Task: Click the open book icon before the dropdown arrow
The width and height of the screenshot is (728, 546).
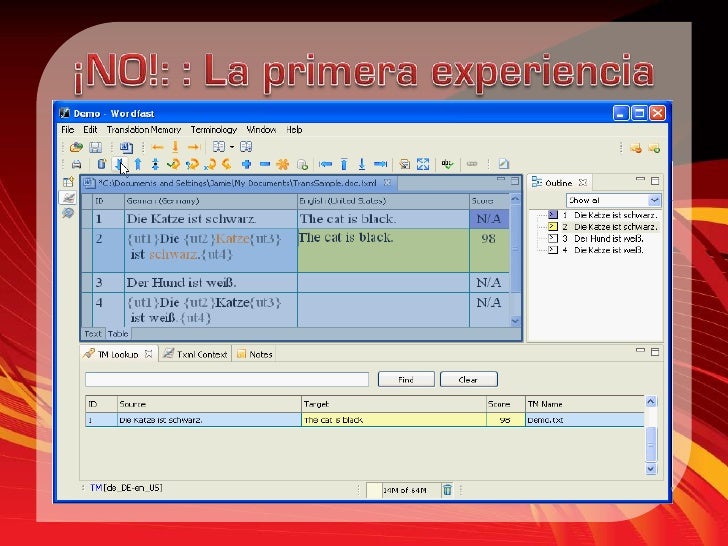Action: pyautogui.click(x=219, y=147)
